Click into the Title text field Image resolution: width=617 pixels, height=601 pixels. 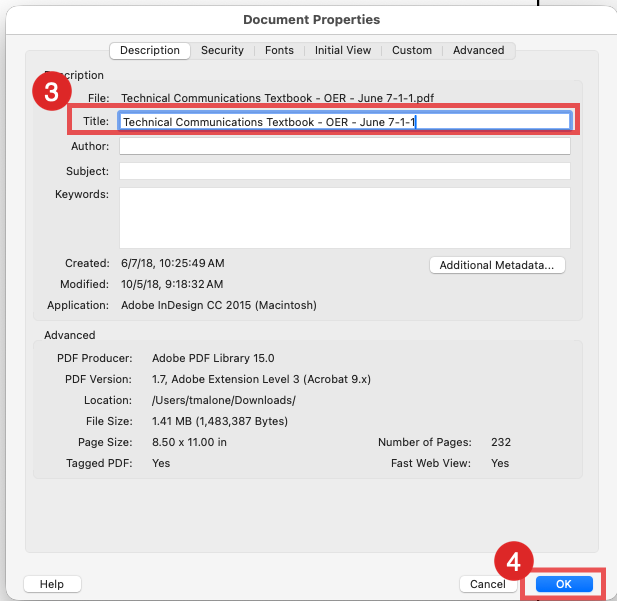pyautogui.click(x=344, y=121)
